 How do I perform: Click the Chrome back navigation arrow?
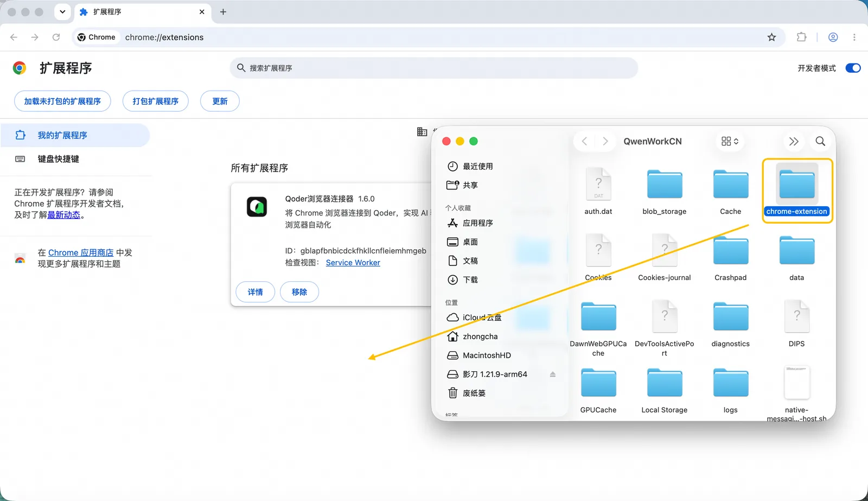point(14,37)
